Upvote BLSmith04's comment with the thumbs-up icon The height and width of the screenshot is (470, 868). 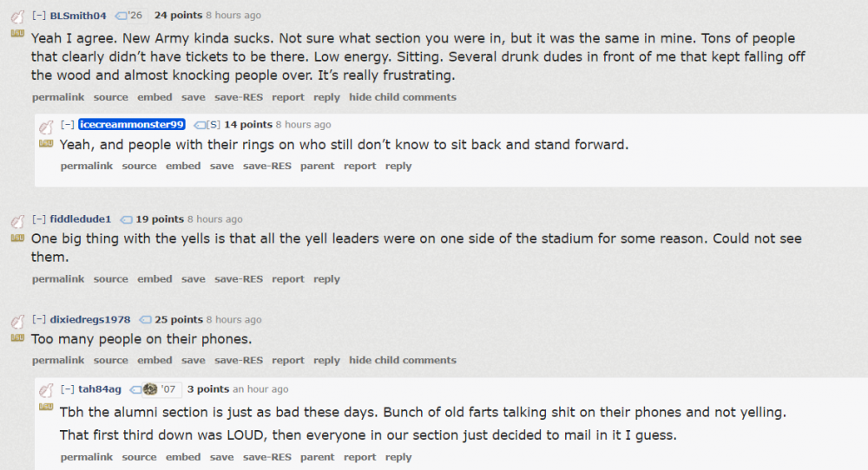(17, 17)
